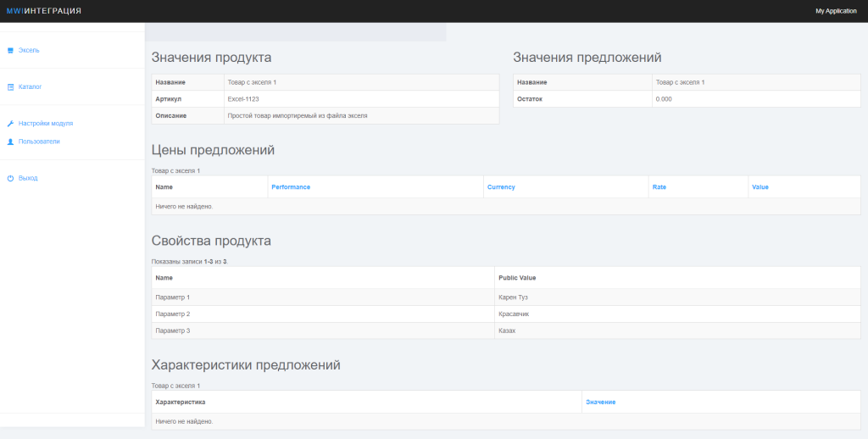Open the Пользователи page

(39, 142)
